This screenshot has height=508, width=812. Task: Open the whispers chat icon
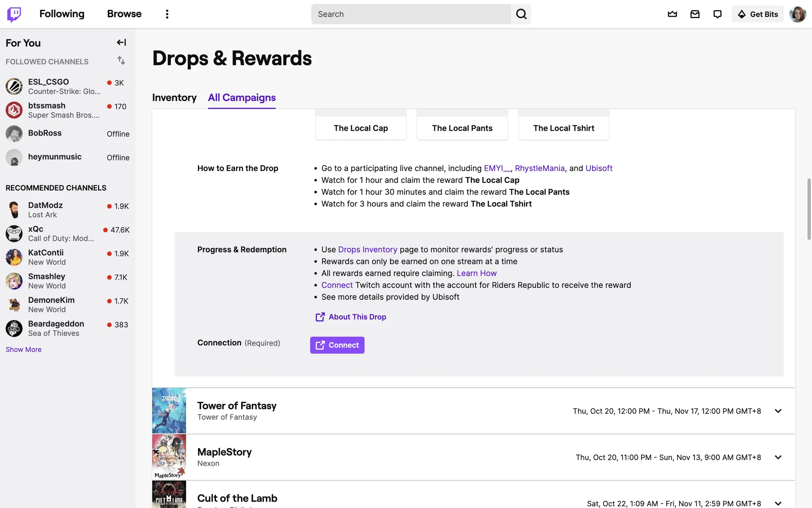[717, 14]
